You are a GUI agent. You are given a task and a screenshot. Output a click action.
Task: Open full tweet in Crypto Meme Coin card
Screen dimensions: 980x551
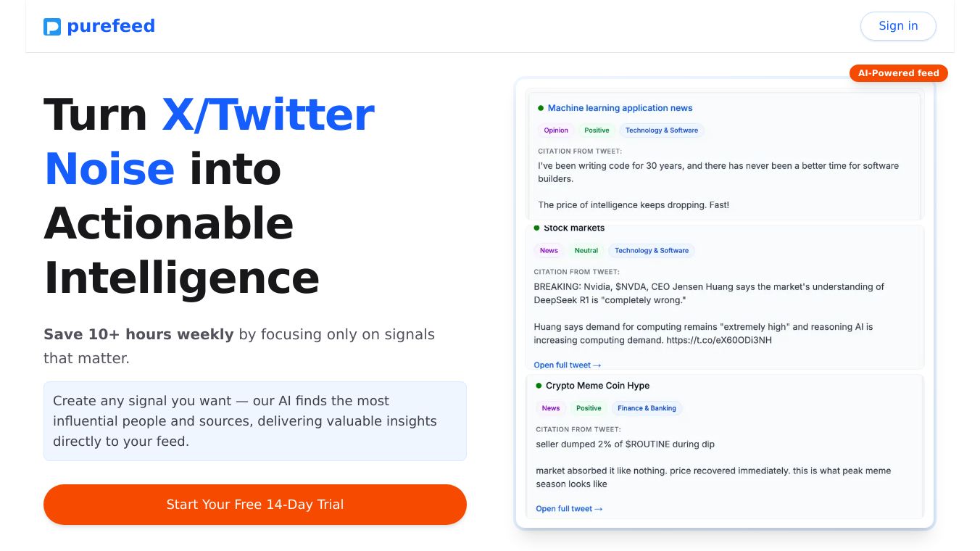569,509
